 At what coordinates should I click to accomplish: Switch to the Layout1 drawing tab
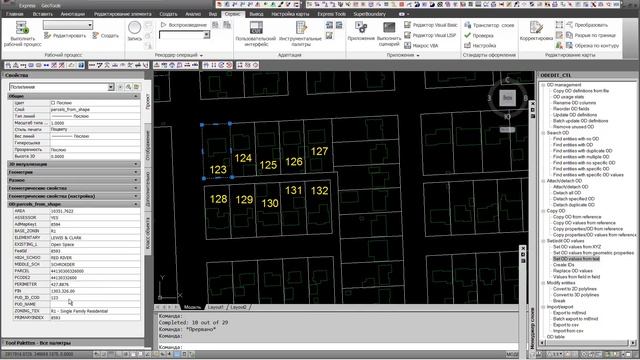coord(216,307)
